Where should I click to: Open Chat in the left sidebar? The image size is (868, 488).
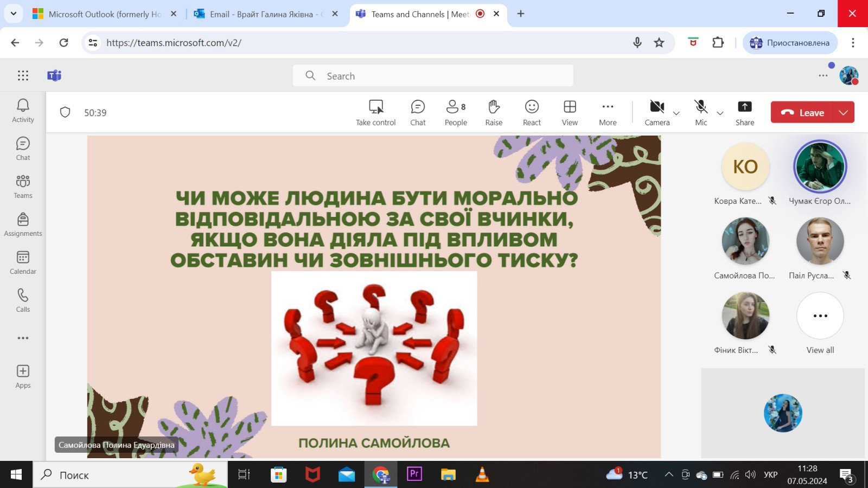pyautogui.click(x=23, y=149)
